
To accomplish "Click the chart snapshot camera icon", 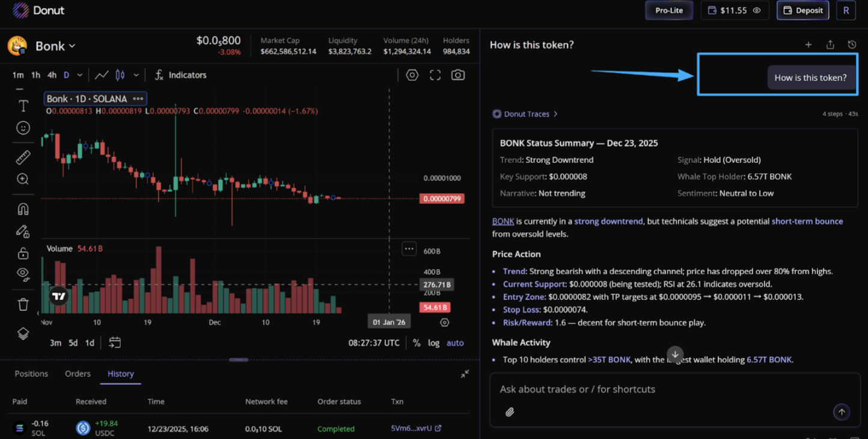I will (x=458, y=75).
